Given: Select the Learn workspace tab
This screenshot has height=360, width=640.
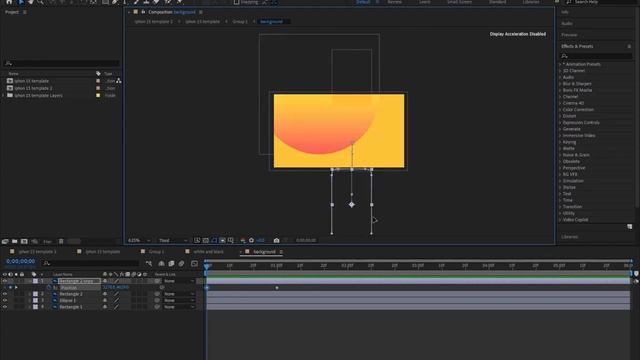Looking at the screenshot, I should pyautogui.click(x=424, y=2).
